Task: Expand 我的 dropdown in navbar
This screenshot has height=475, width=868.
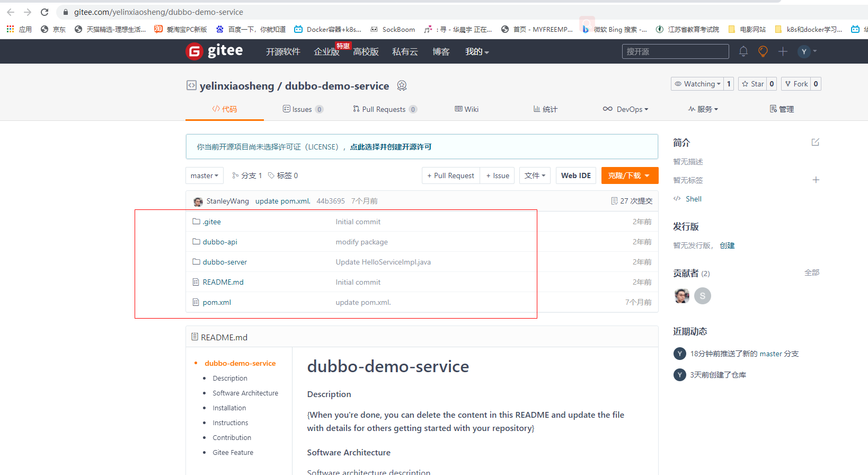Action: coord(477,51)
